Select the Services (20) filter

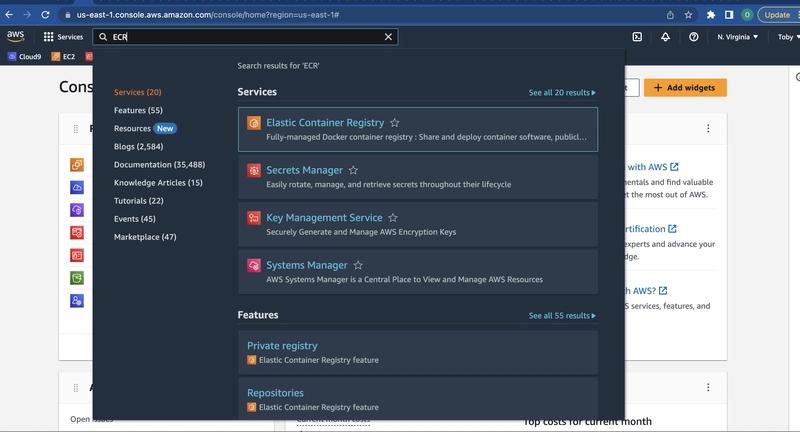coord(137,92)
